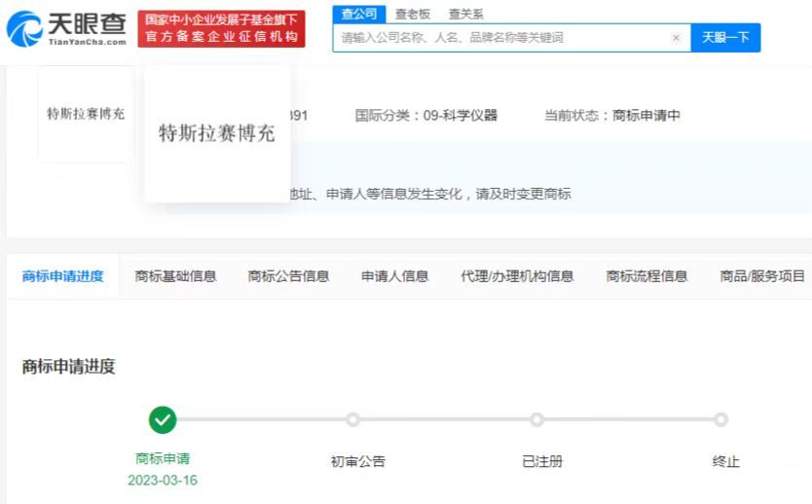This screenshot has height=504, width=812.
Task: Click the notice about updating trademark information
Action: coord(431,194)
